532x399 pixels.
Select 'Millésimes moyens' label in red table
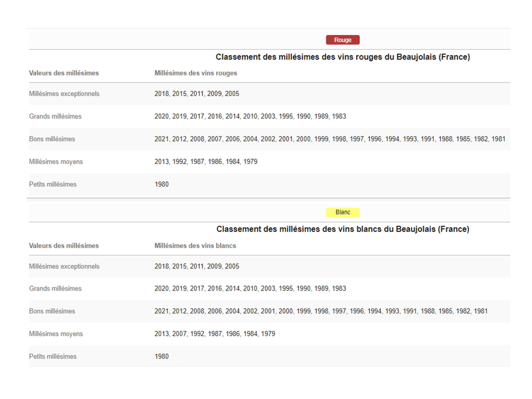click(56, 162)
